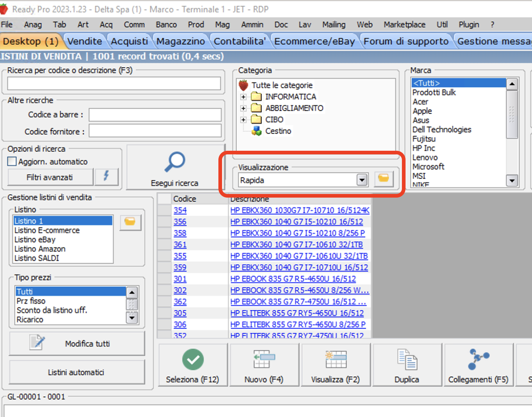
Task: Click the Marca list scrollbar thumb
Action: [512, 114]
